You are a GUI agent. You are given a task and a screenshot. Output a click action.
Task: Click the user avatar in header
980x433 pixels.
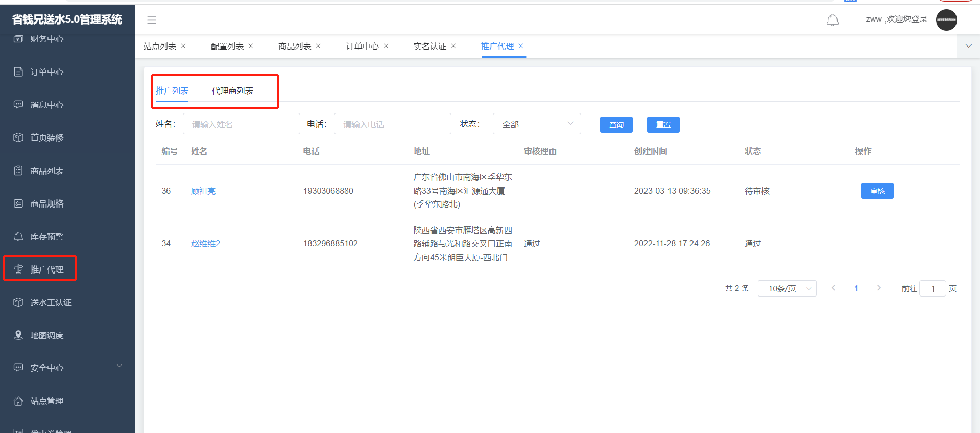click(x=946, y=20)
